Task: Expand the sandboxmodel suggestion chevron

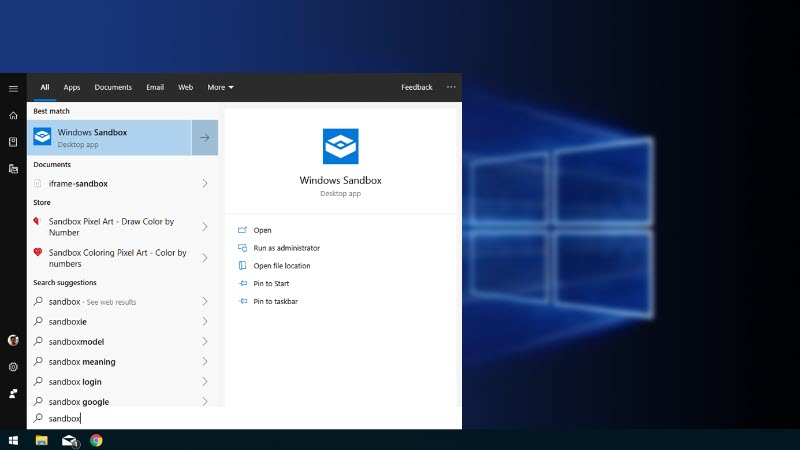Action: coord(205,341)
